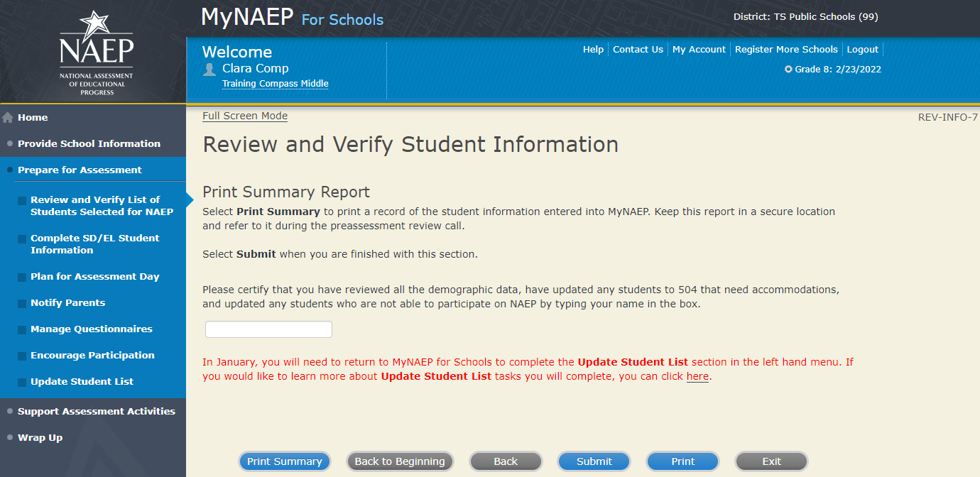The height and width of the screenshot is (477, 980).
Task: Click the certification name text box
Action: 268,329
